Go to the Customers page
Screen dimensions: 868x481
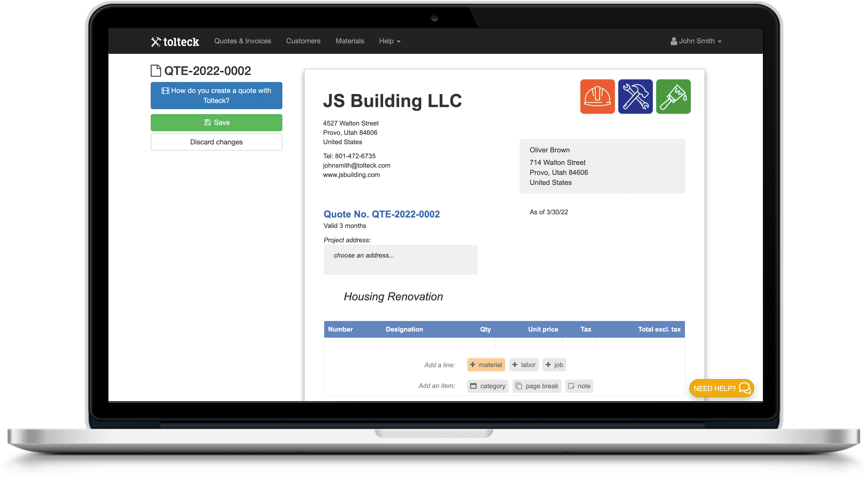303,41
